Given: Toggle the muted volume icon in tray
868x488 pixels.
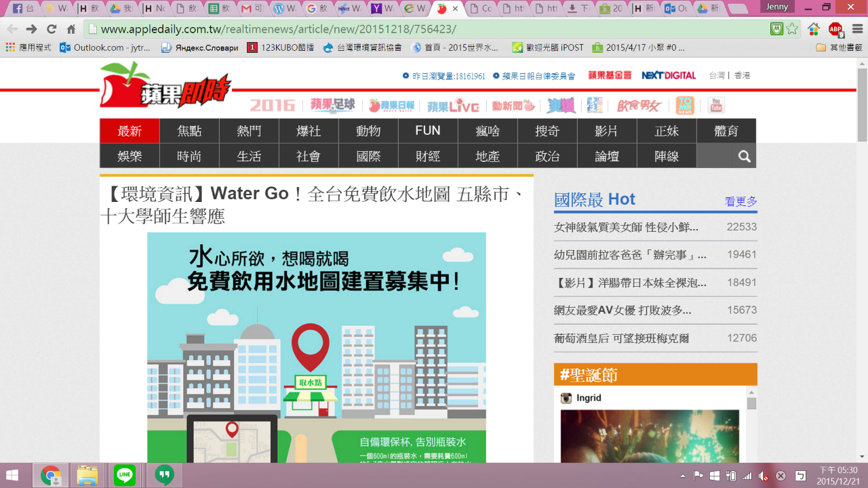Looking at the screenshot, I should coord(763,476).
